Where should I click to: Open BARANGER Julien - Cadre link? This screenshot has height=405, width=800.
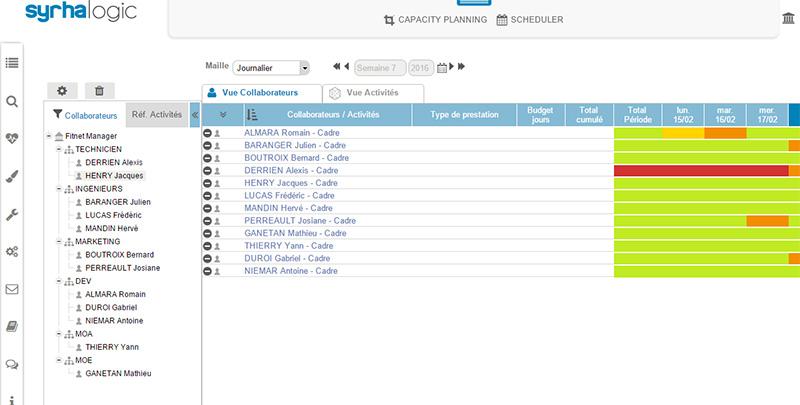[295, 145]
